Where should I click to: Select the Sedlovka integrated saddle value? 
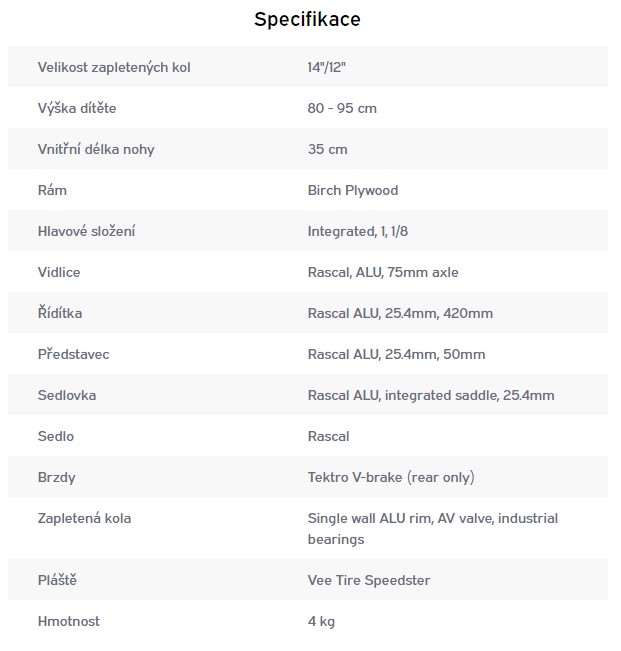tap(431, 395)
